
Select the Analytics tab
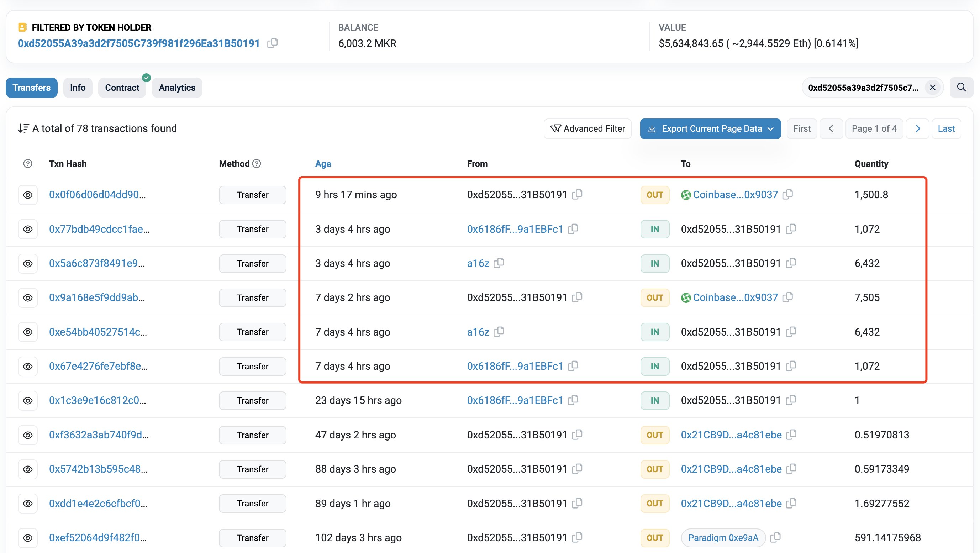point(177,88)
